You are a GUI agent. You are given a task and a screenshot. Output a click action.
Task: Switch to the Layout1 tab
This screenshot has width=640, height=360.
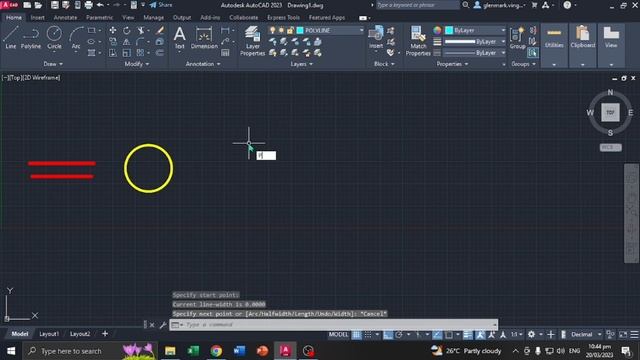(49, 334)
